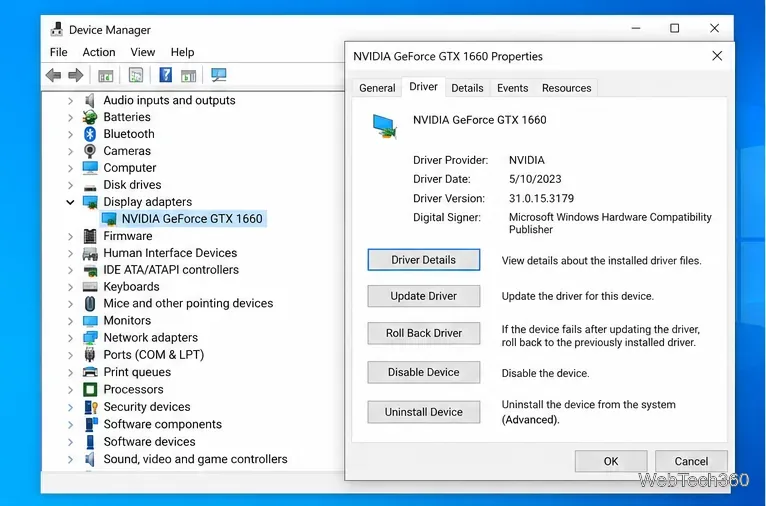
Task: Expand Sound, video and game controllers arrow
Action: 70,459
